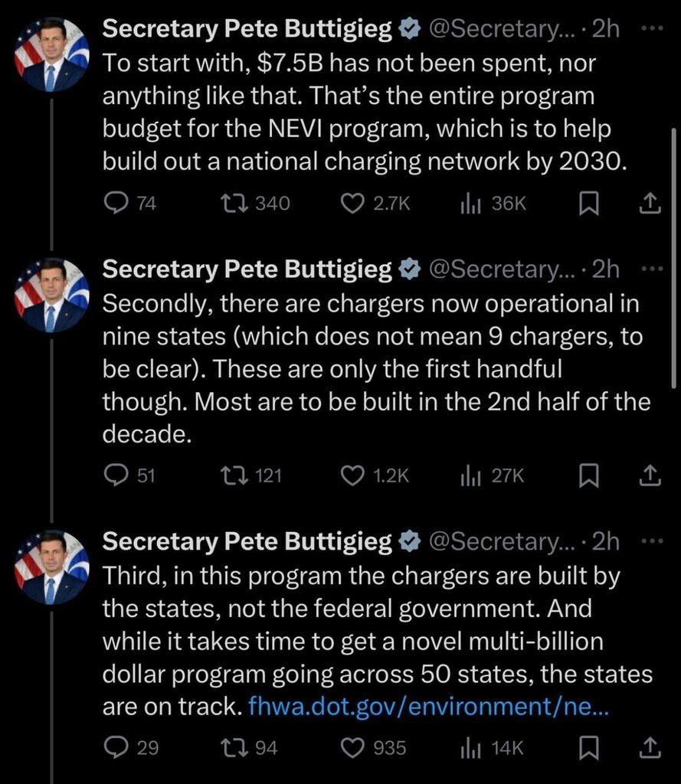Click the vertical scrollbar thumb on right
The image size is (681, 784).
673,257
